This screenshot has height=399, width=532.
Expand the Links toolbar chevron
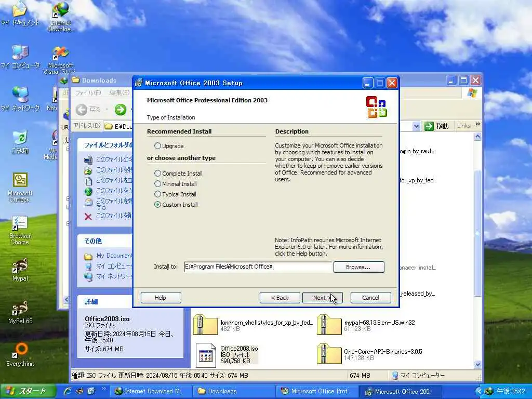478,125
